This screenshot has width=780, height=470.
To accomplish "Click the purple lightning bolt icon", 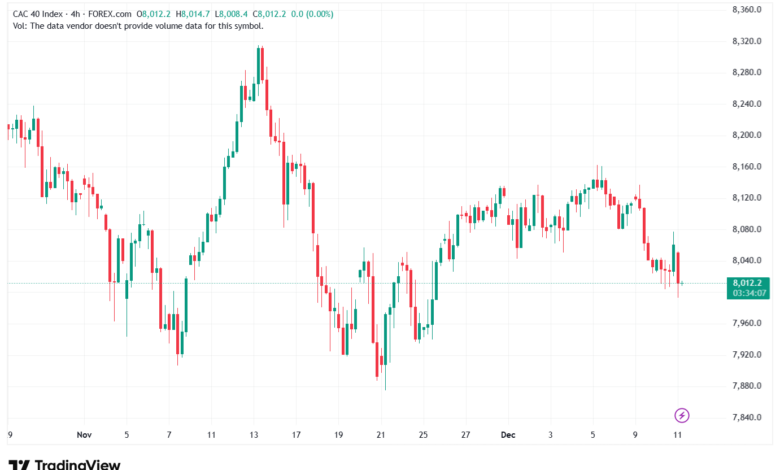I will tap(682, 414).
